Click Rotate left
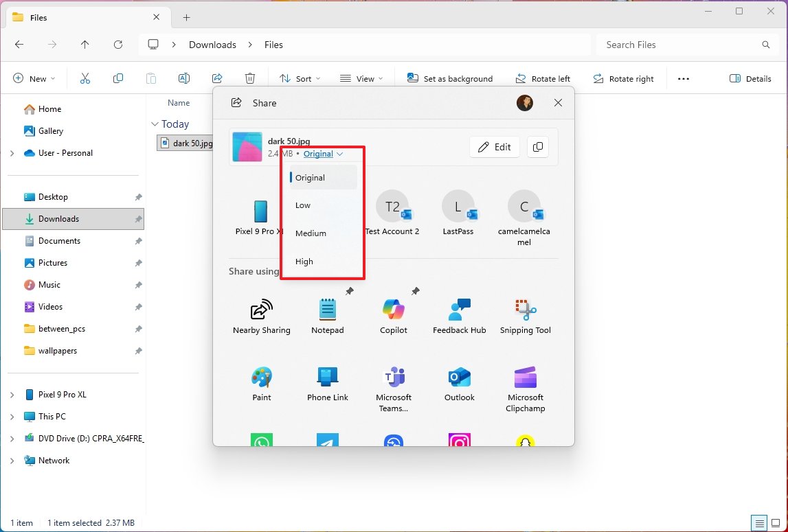The width and height of the screenshot is (788, 532). (543, 78)
